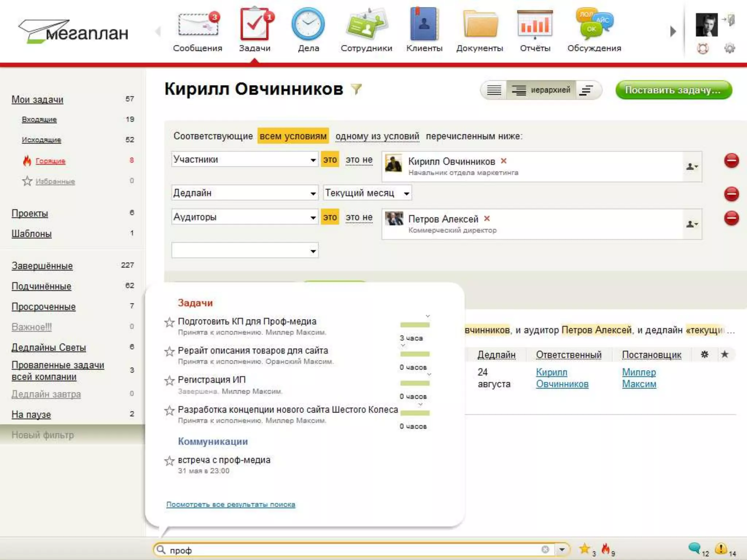Open the hot tasks flame icon in bottom bar
Screen dimensions: 747x560
pos(605,549)
